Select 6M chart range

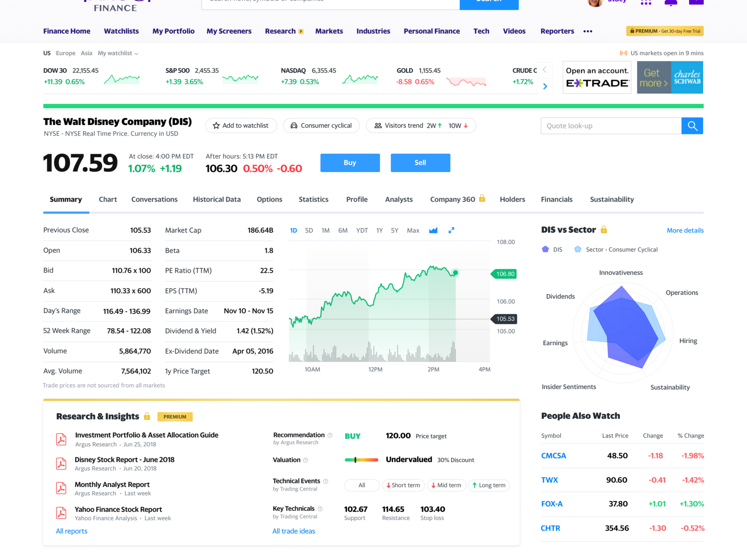[x=343, y=231]
